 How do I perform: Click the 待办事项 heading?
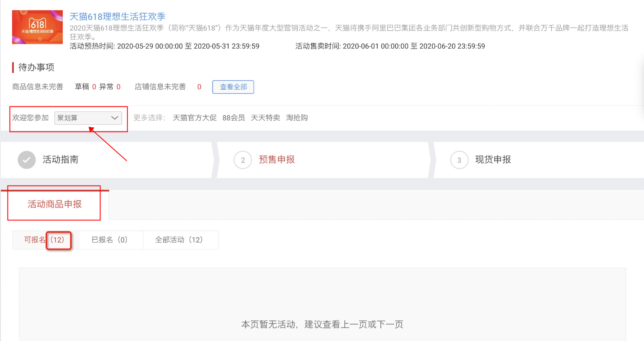click(x=36, y=67)
